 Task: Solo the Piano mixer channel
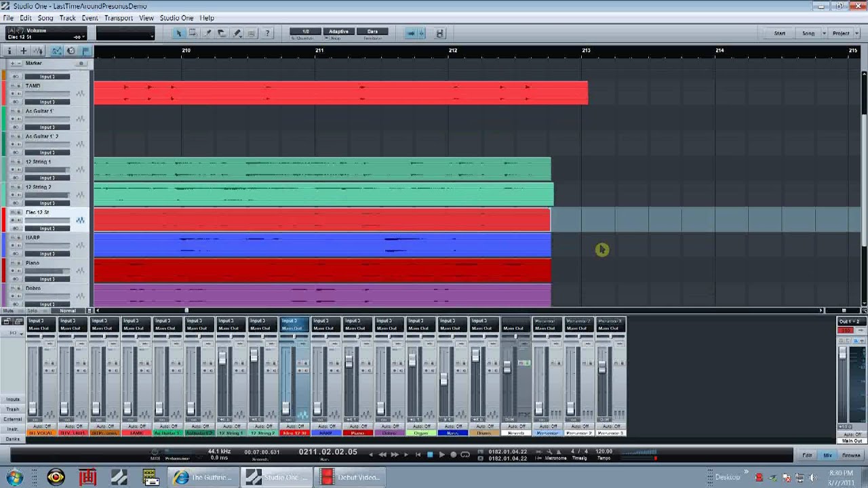[370, 363]
